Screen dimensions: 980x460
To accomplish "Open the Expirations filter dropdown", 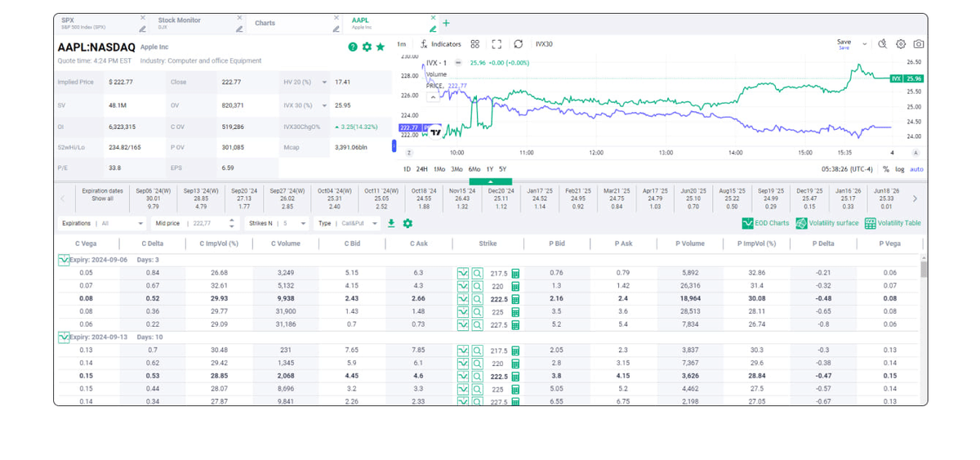I will [x=102, y=223].
